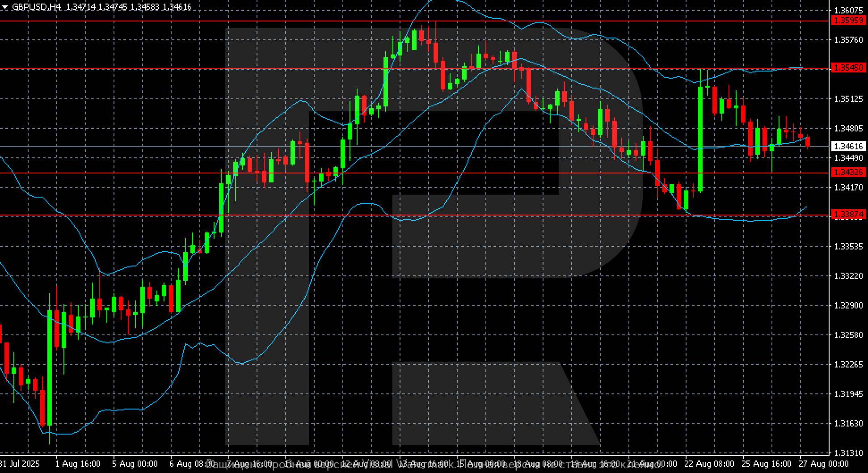This screenshot has height=473, width=868.
Task: Click the 1.35125 price scale label
Action: pyautogui.click(x=848, y=99)
